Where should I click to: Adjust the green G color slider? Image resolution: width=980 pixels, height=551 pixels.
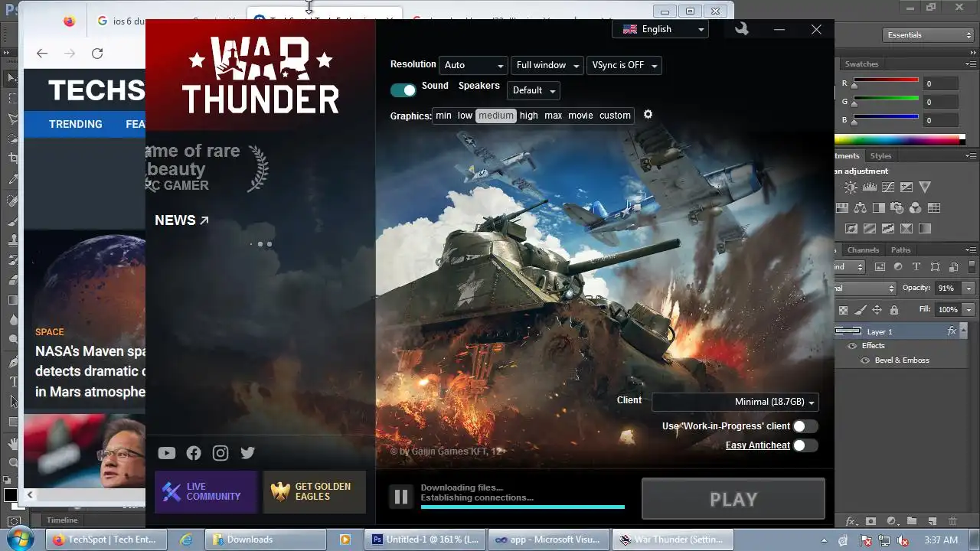pyautogui.click(x=886, y=100)
